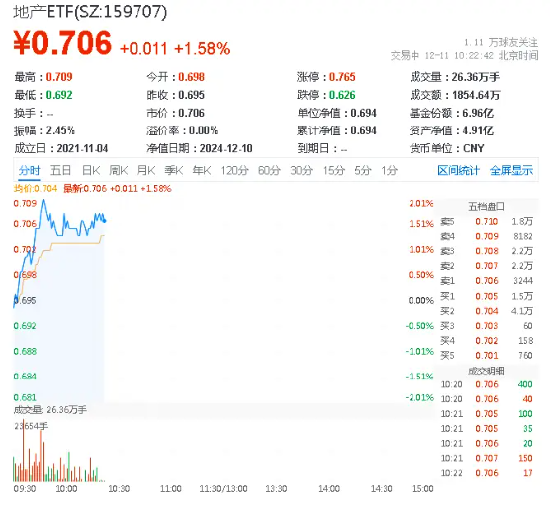Click 溢价率 0.00% value

click(203, 131)
